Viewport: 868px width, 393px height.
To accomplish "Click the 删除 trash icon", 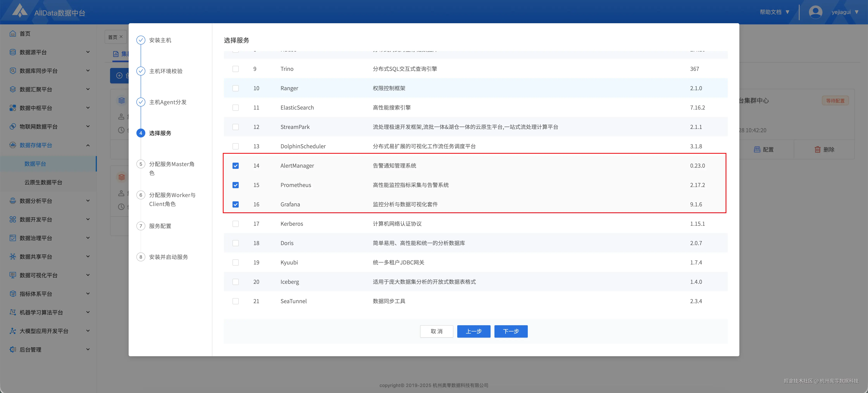I will tap(817, 149).
